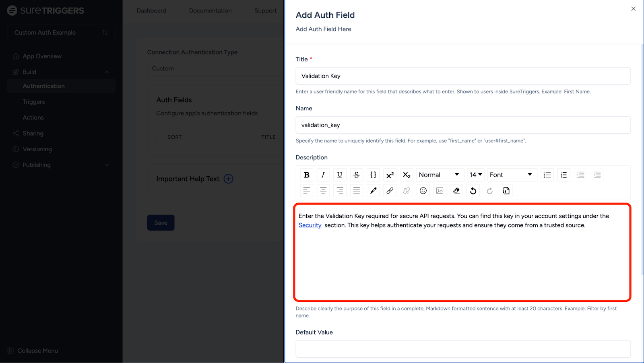The image size is (644, 363).
Task: Click the Security link in description
Action: click(x=310, y=225)
